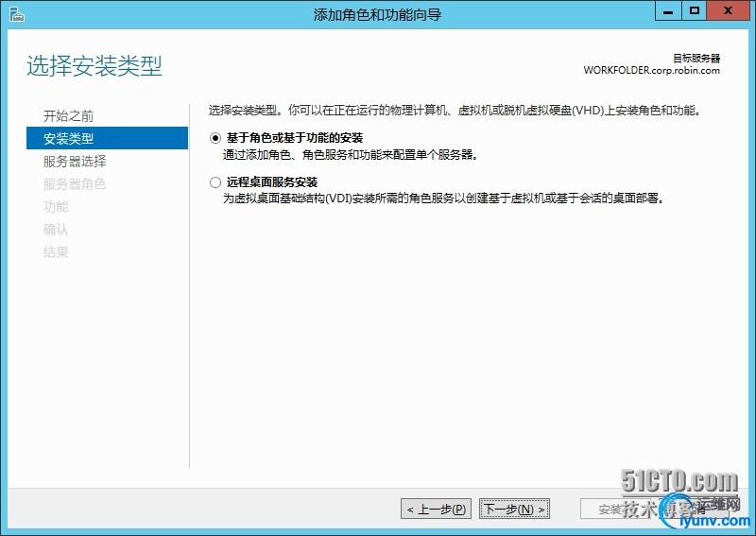Click 确认 step in sidebar
The image size is (756, 536).
pos(56,229)
